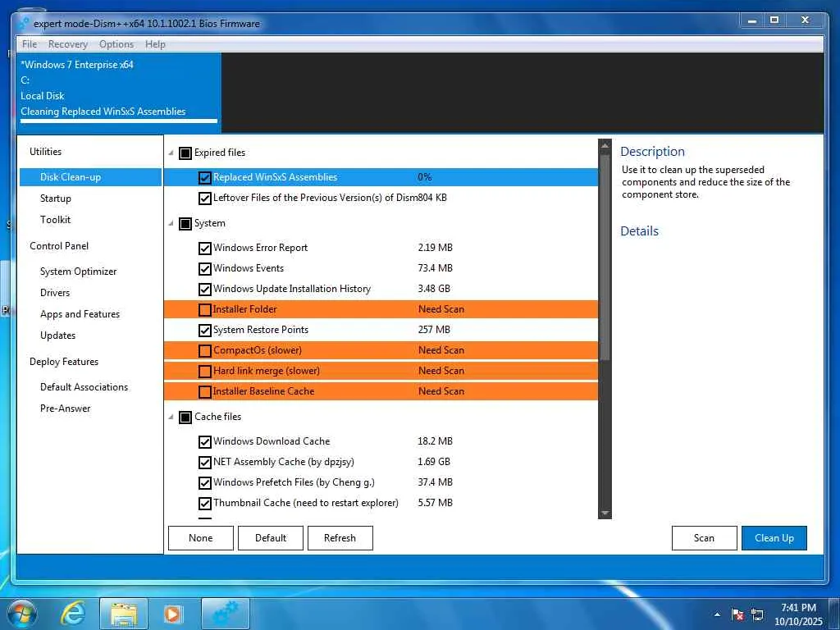Open the Options menu
The image size is (840, 630).
(x=116, y=44)
